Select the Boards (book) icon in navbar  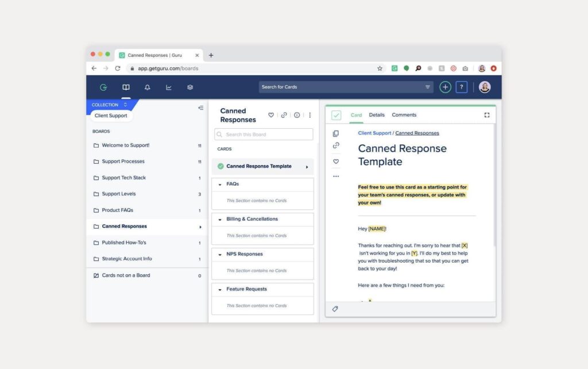click(125, 87)
